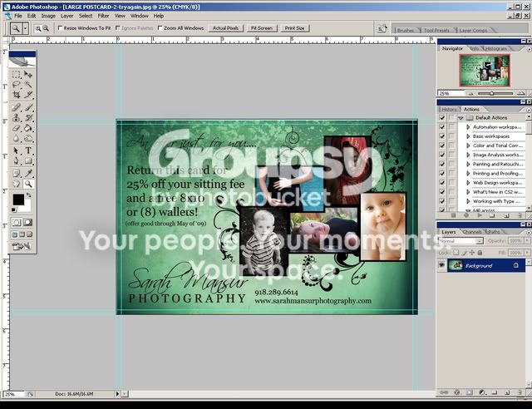The width and height of the screenshot is (532, 409).
Task: Switch to the Channels tab
Action: 472,232
